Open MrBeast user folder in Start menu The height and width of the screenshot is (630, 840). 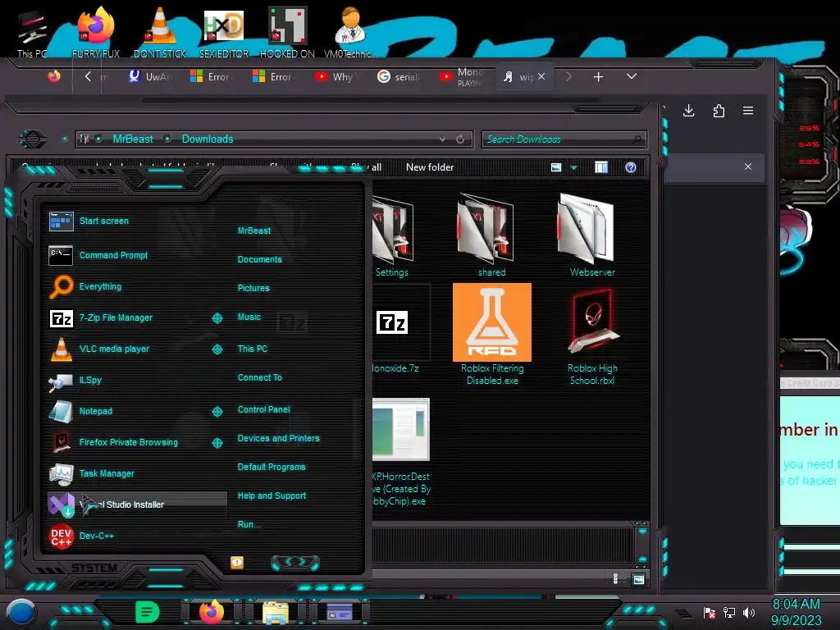click(254, 231)
